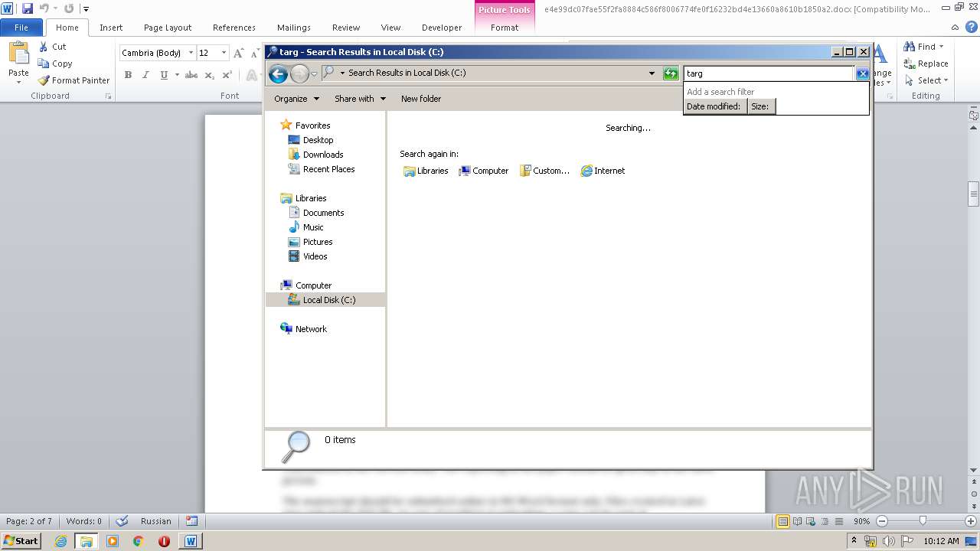The width and height of the screenshot is (980, 551).
Task: Add the Date modified search filter
Action: coord(714,106)
